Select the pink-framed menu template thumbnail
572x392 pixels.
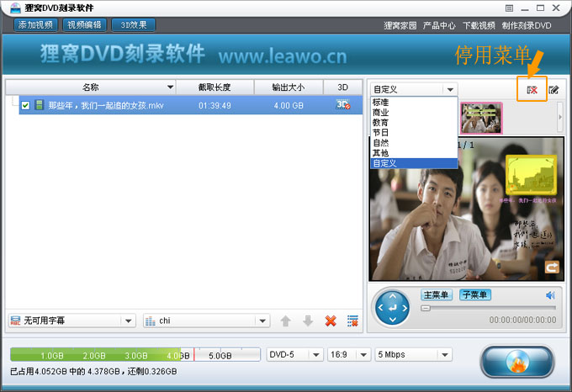481,118
